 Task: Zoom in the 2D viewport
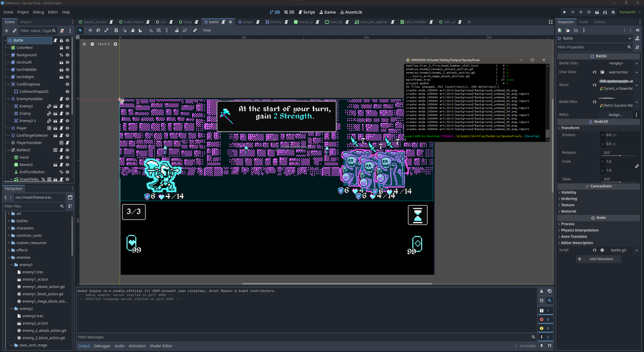point(115,44)
